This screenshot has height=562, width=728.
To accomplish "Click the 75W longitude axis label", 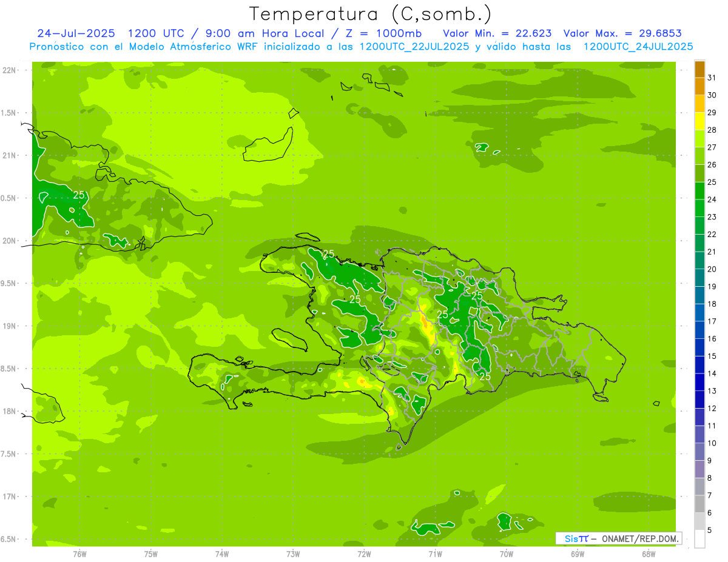I will (151, 554).
